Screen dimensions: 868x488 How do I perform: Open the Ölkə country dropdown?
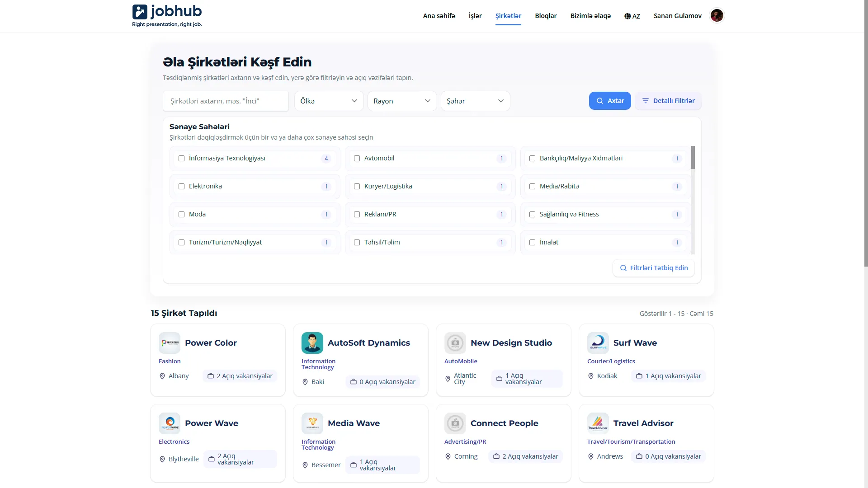[x=329, y=101]
